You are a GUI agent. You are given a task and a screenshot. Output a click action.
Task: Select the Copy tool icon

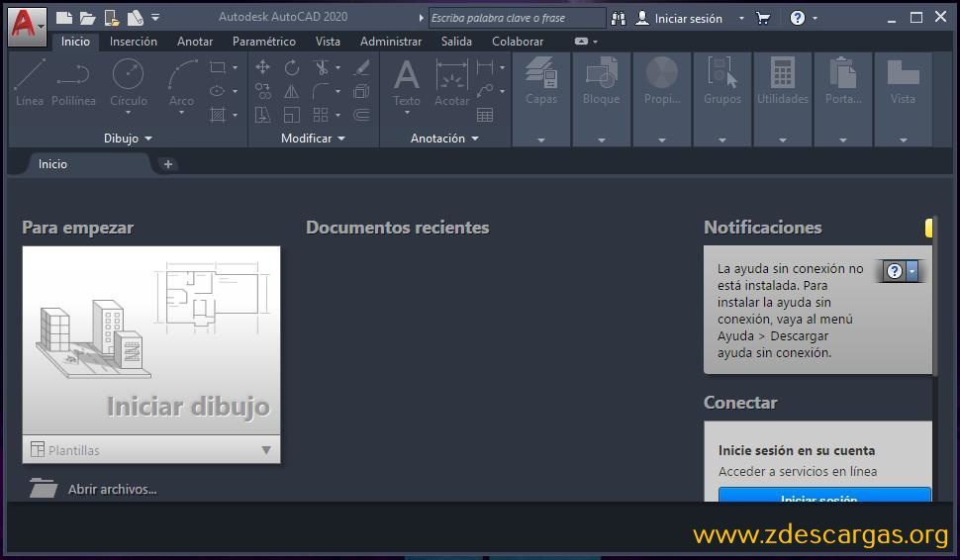point(262,91)
